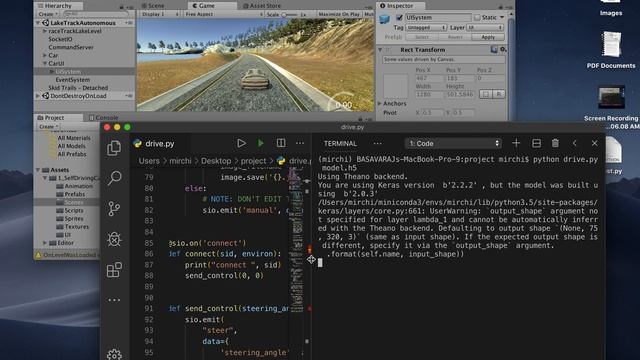Image resolution: width=640 pixels, height=360 pixels.
Task: Open the Extensions view in VS Code
Action: (x=114, y=270)
